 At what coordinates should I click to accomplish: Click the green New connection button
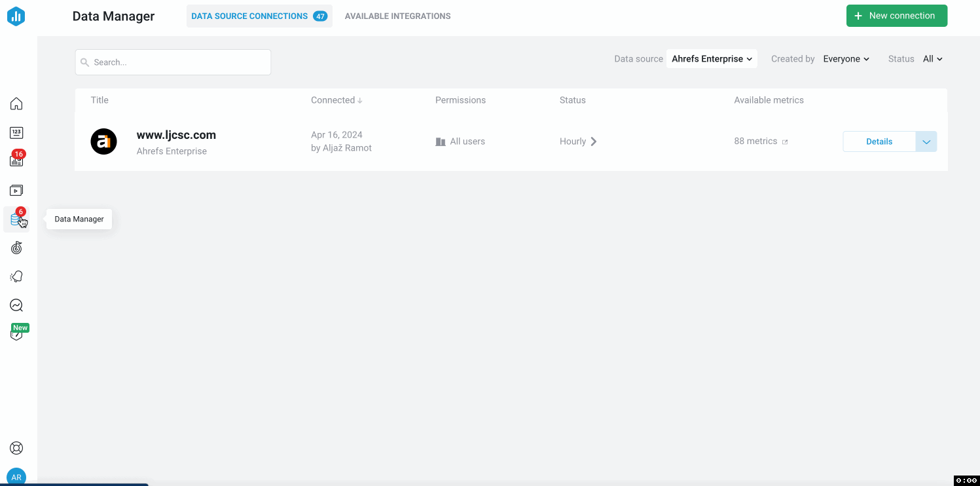point(896,16)
